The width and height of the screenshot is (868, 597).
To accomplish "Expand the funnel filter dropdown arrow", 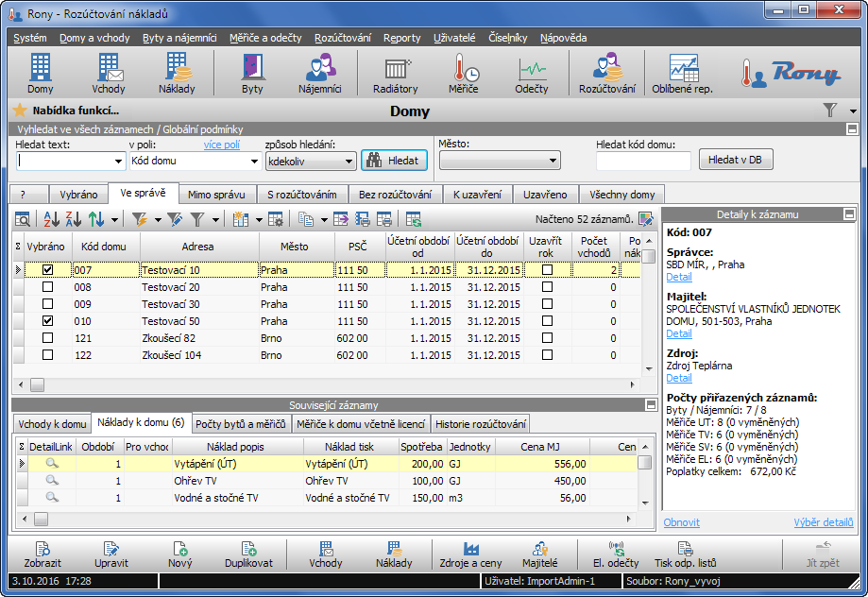I will pos(215,220).
